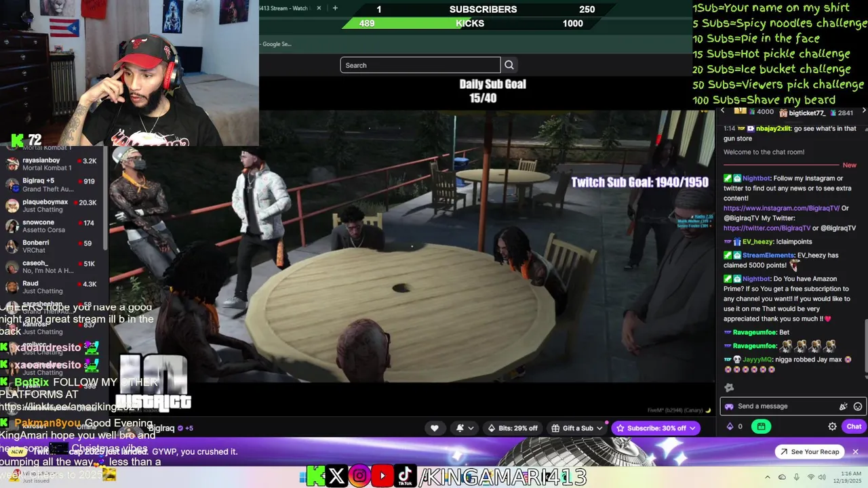
Task: Open the green channel points button
Action: coord(762,427)
